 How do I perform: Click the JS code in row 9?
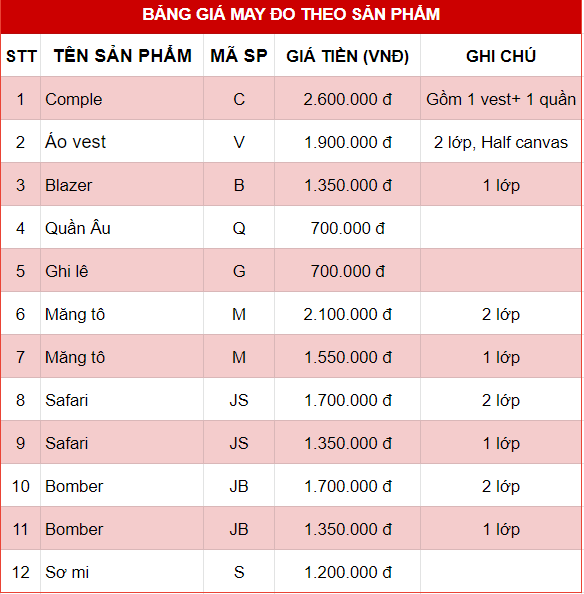[x=239, y=443]
